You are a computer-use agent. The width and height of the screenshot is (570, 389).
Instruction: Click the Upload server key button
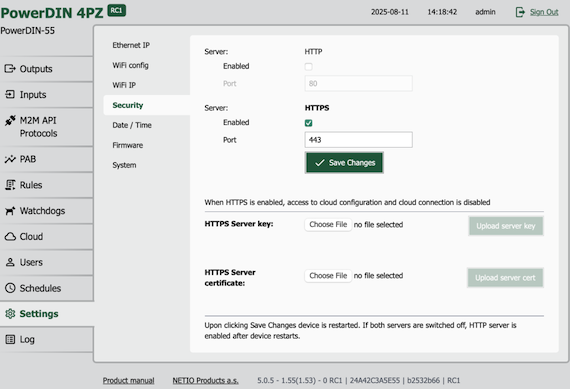[x=506, y=226]
